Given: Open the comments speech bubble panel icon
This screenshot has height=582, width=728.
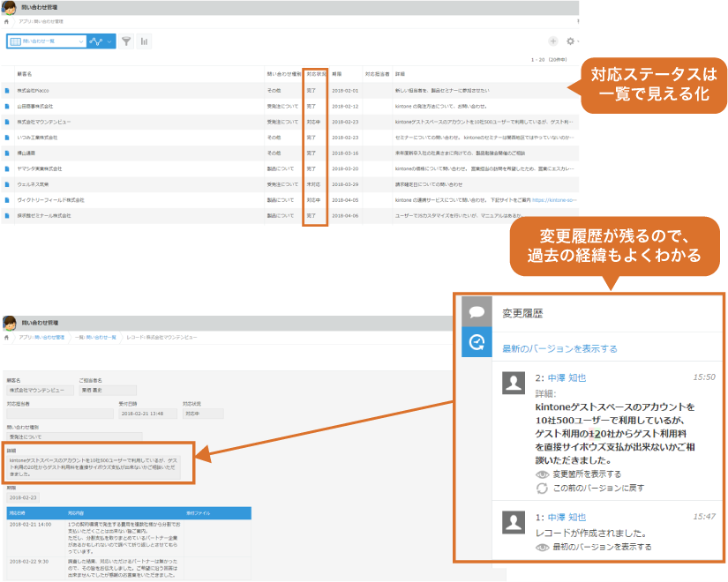Looking at the screenshot, I should 477,312.
